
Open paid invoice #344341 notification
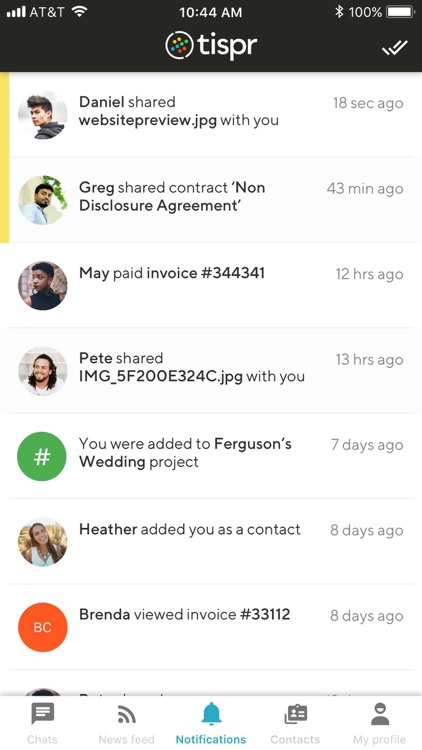tap(215, 286)
